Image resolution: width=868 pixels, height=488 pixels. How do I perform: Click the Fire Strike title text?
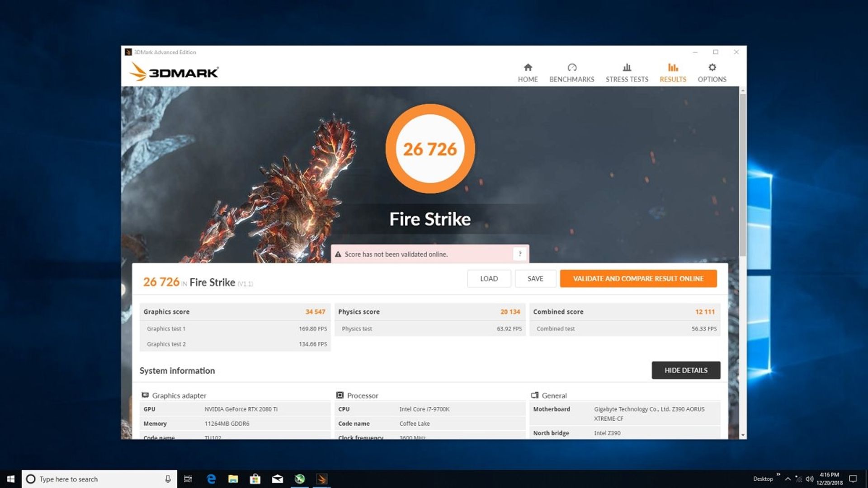click(x=430, y=219)
